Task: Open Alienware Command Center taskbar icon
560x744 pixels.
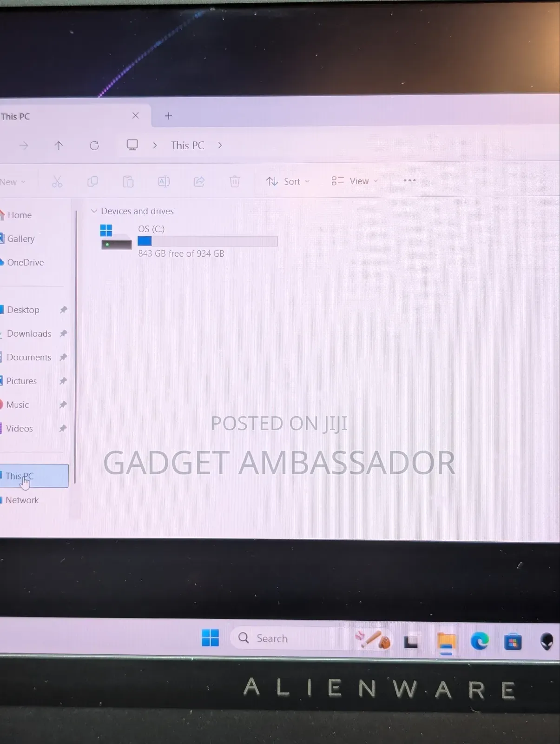Action: (547, 641)
